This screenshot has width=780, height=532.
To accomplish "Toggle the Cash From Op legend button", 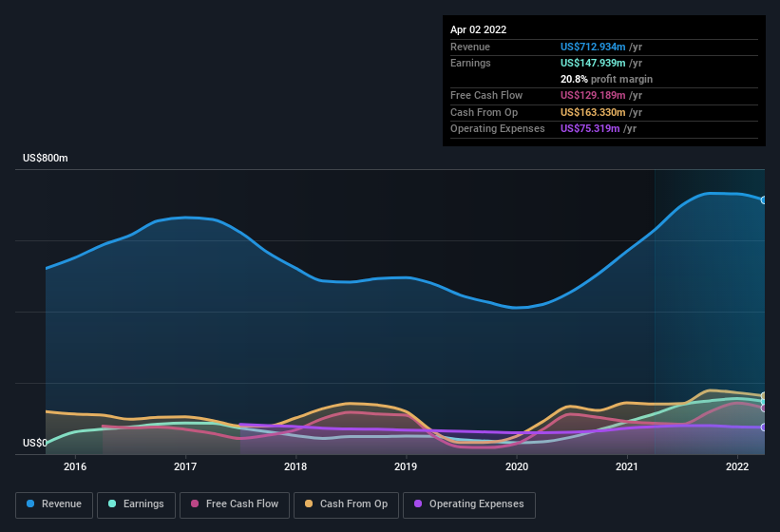I will pos(346,504).
